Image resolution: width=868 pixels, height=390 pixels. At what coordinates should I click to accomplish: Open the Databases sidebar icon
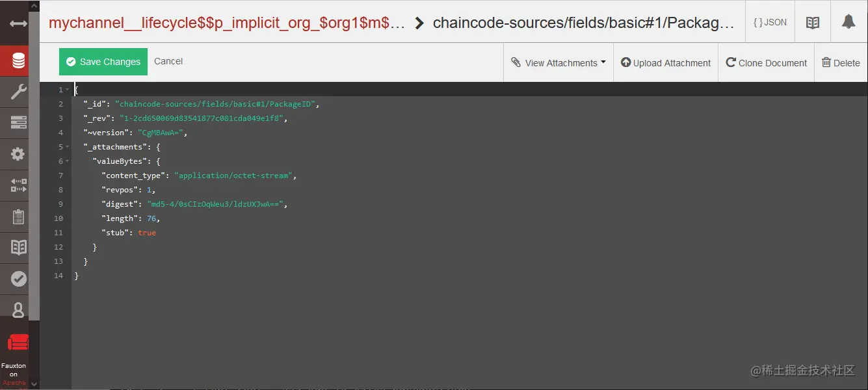(x=18, y=61)
